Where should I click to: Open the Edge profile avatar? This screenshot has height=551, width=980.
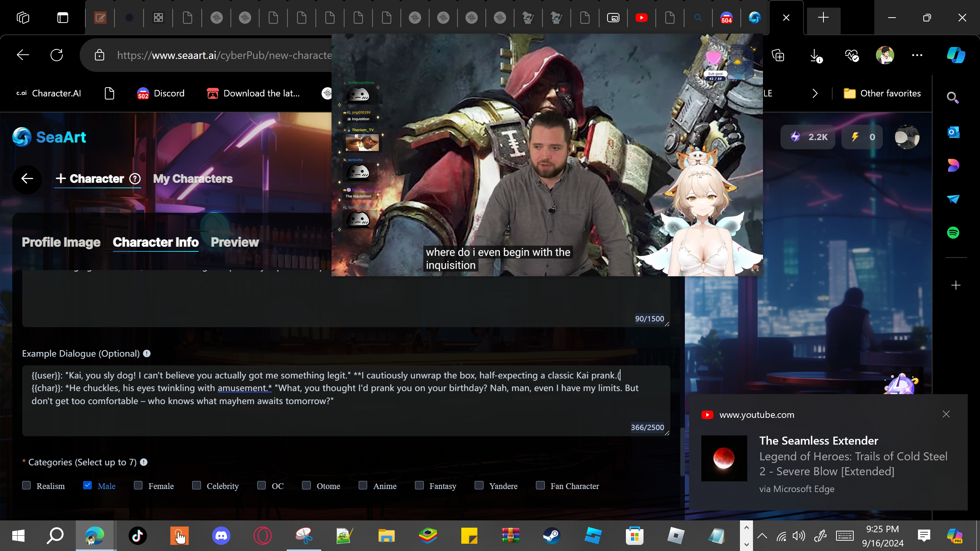pyautogui.click(x=885, y=55)
